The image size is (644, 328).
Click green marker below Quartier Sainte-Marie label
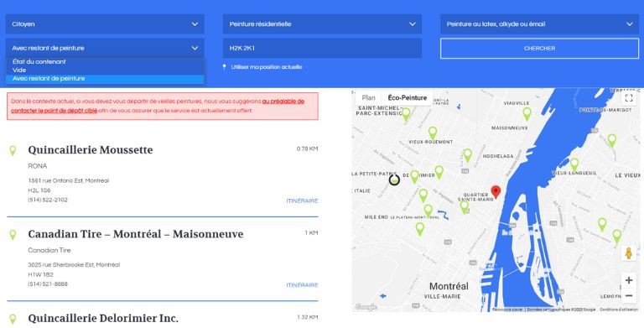pos(464,206)
